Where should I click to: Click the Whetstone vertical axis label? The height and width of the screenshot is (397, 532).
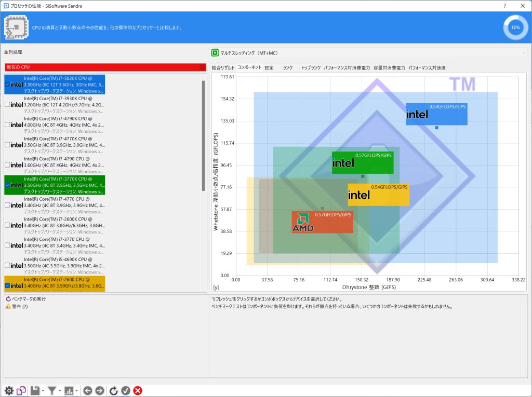(x=216, y=182)
